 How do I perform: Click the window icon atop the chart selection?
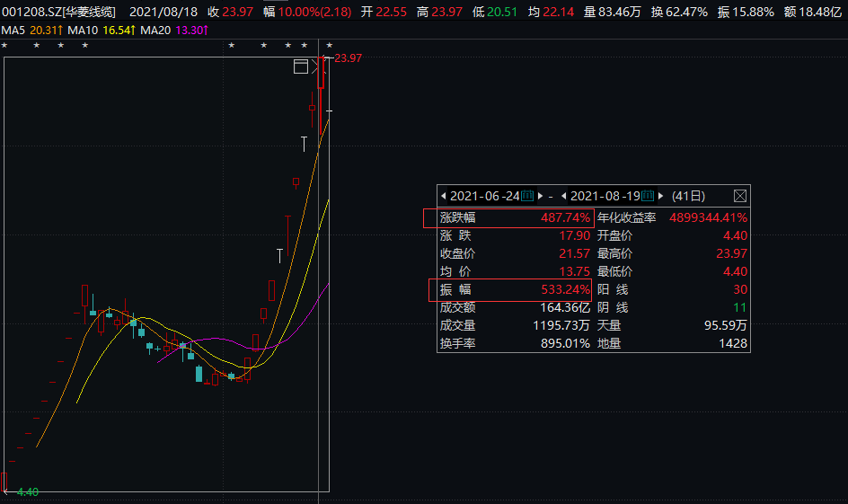(301, 66)
